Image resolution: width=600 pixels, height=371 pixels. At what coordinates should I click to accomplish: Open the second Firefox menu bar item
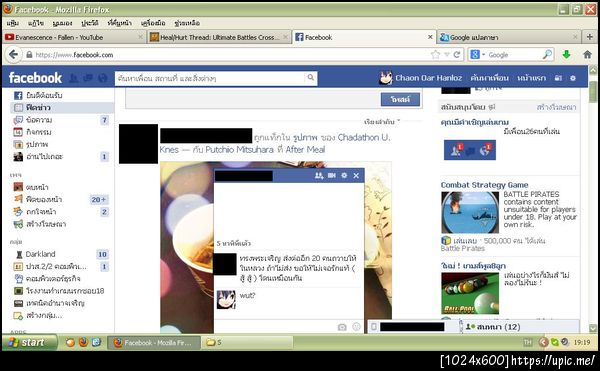click(36, 23)
